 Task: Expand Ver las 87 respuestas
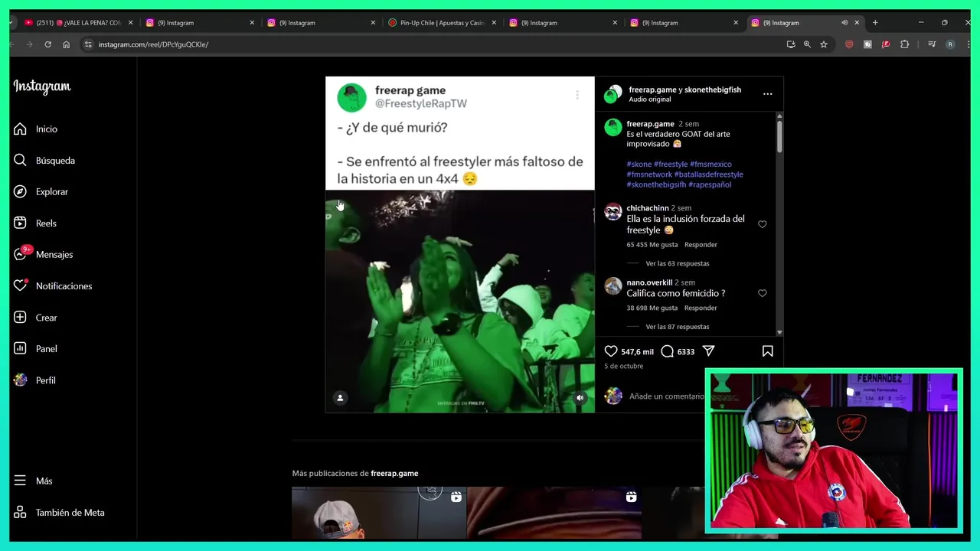[678, 327]
